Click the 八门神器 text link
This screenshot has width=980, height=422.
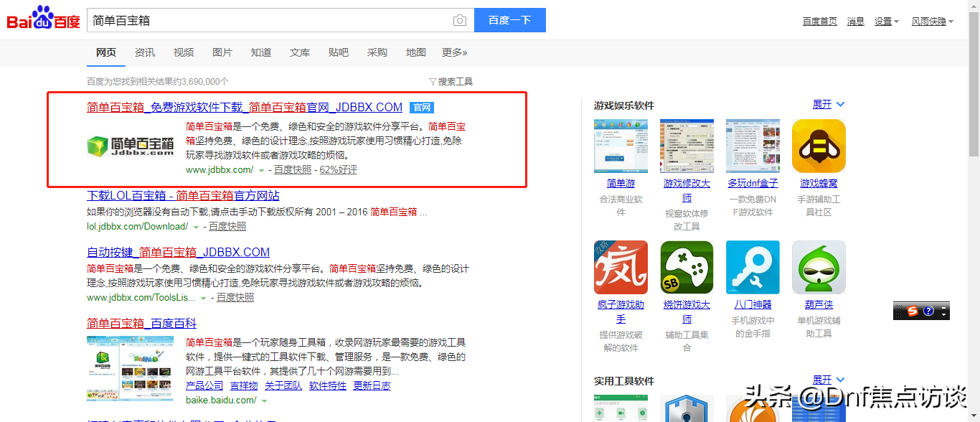(753, 305)
